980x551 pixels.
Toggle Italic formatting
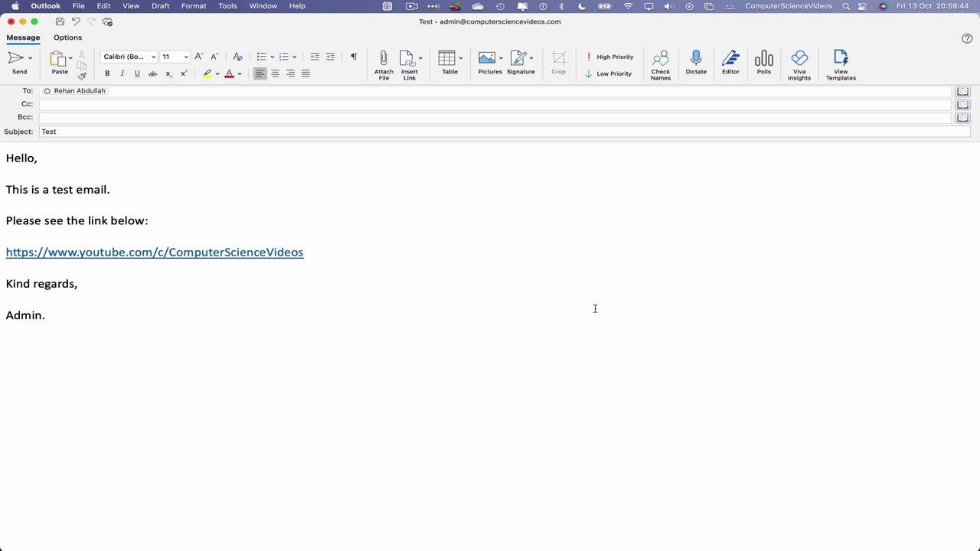122,73
